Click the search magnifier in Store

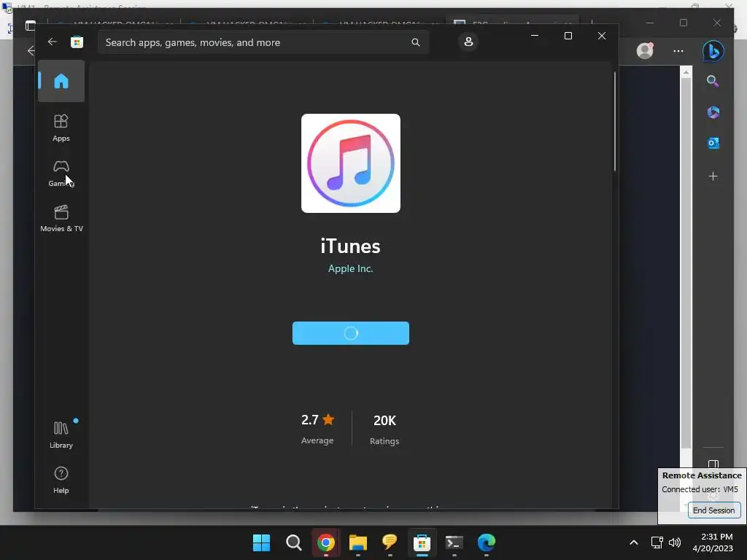(415, 42)
